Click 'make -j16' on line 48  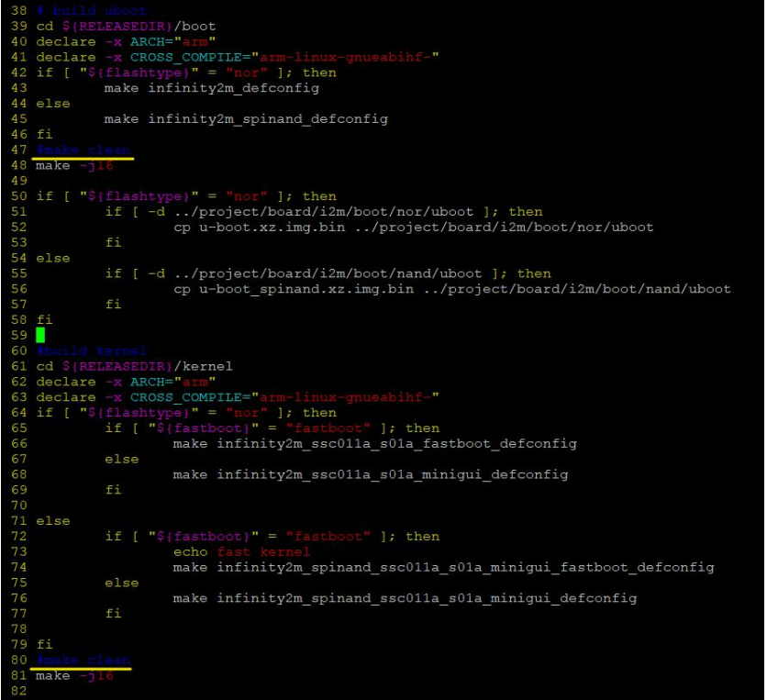pos(75,165)
